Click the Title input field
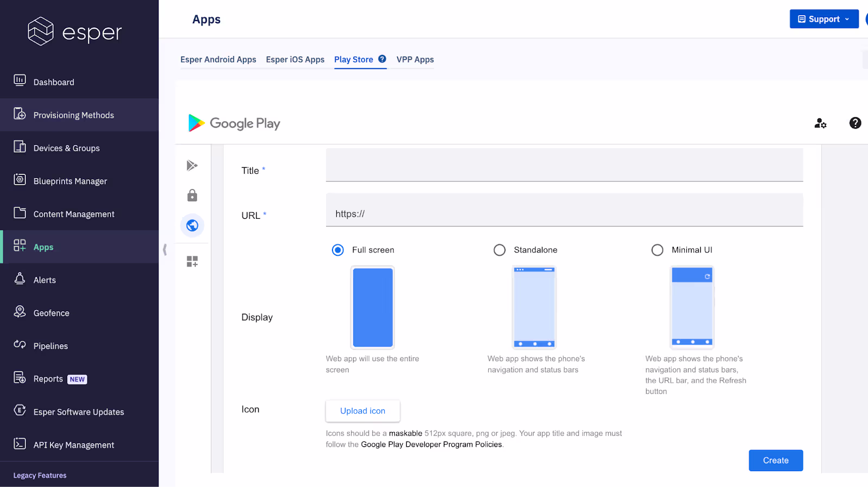The height and width of the screenshot is (487, 868). coord(564,165)
